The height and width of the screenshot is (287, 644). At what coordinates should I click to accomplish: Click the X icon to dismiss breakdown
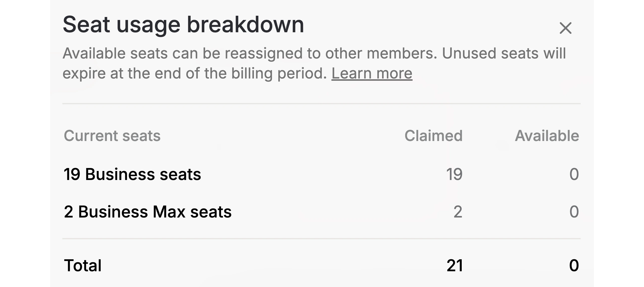point(566,28)
